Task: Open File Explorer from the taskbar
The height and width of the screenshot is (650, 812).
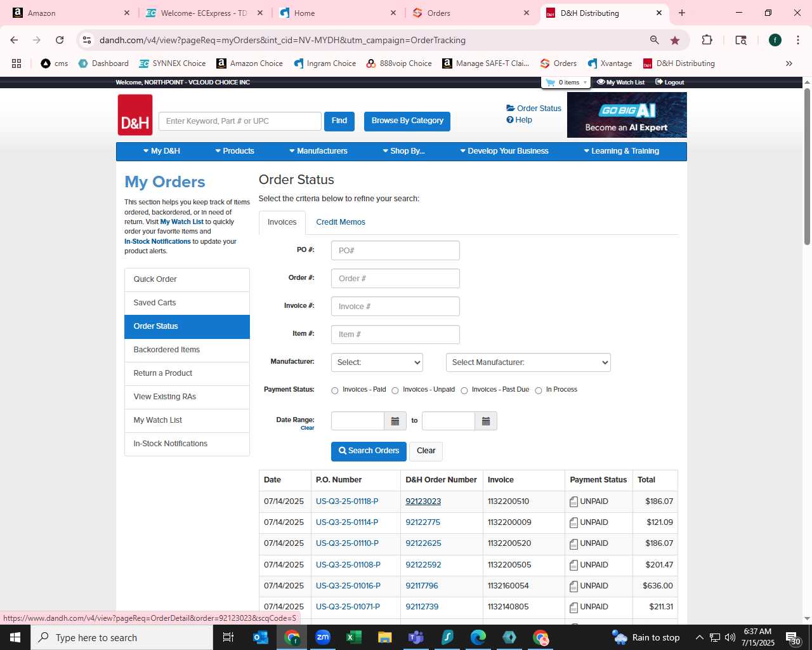Action: [385, 637]
